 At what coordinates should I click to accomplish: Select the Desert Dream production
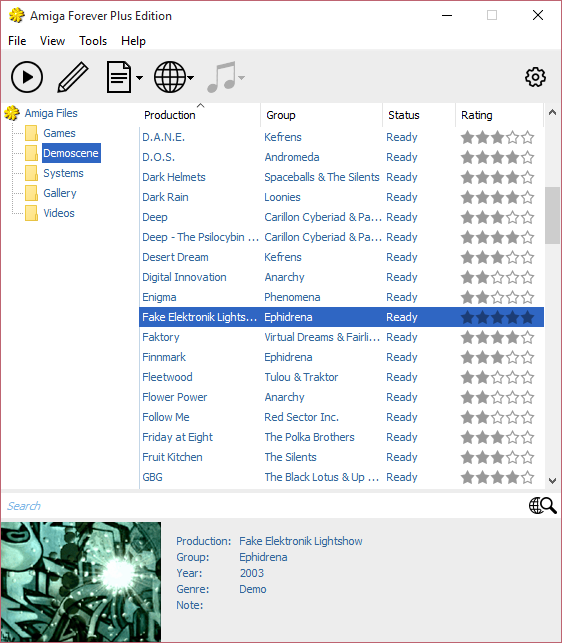175,257
